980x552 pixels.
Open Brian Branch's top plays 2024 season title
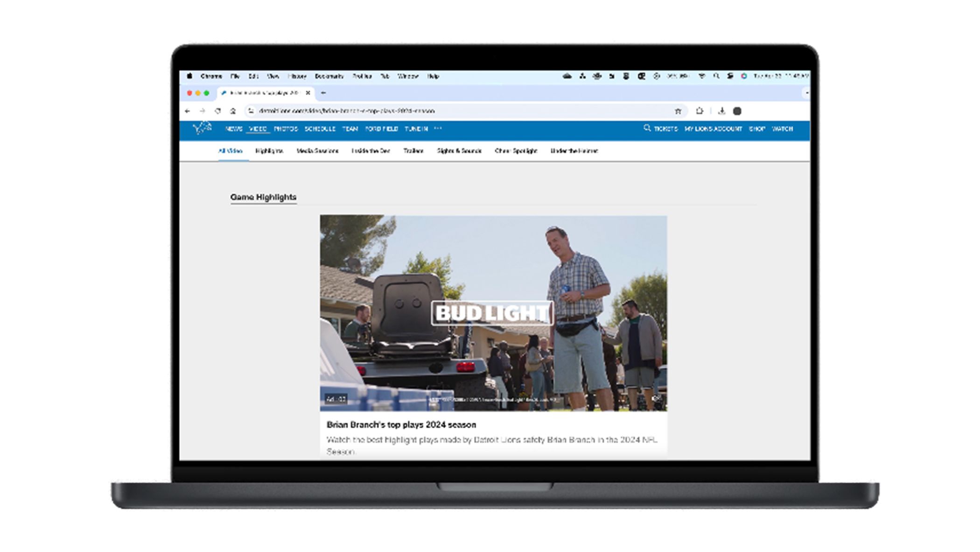(401, 425)
